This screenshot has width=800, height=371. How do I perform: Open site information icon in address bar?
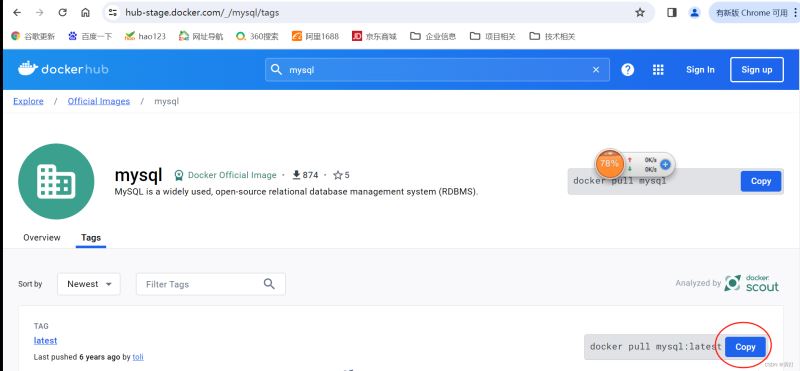click(x=113, y=13)
